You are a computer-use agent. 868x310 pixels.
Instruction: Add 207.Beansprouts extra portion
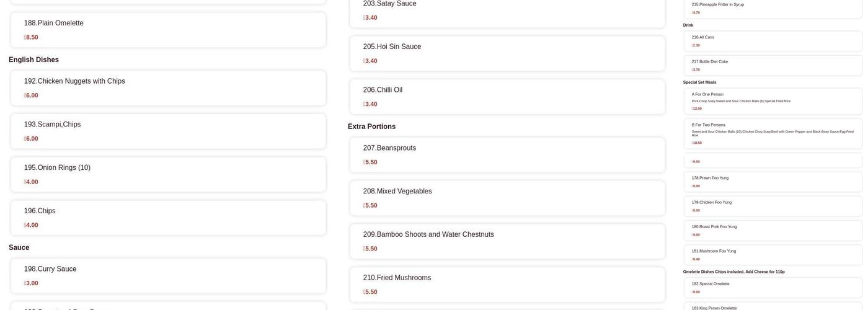click(x=507, y=155)
